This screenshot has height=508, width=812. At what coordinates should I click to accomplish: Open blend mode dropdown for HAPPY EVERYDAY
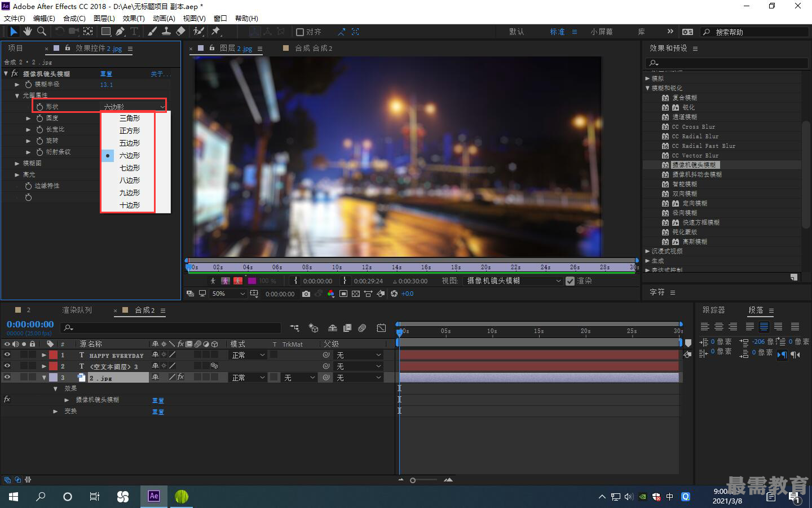pos(248,355)
